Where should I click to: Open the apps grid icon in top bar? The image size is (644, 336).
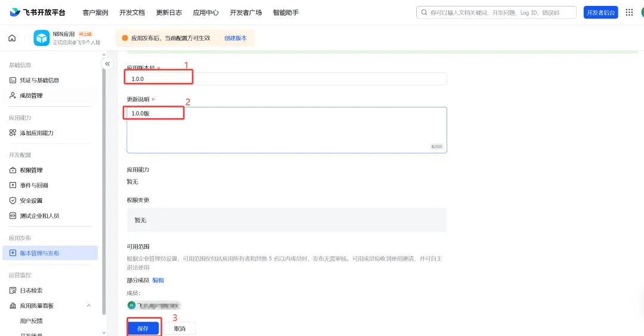629,13
